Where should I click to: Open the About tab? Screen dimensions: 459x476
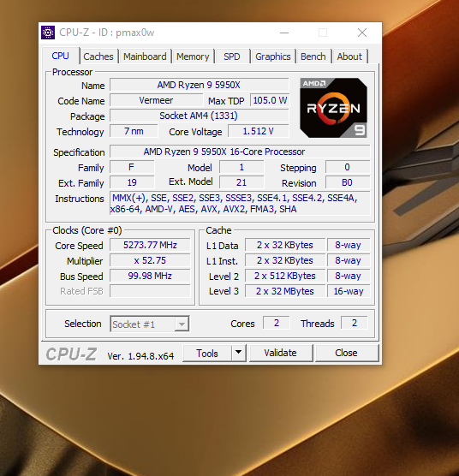click(x=349, y=57)
